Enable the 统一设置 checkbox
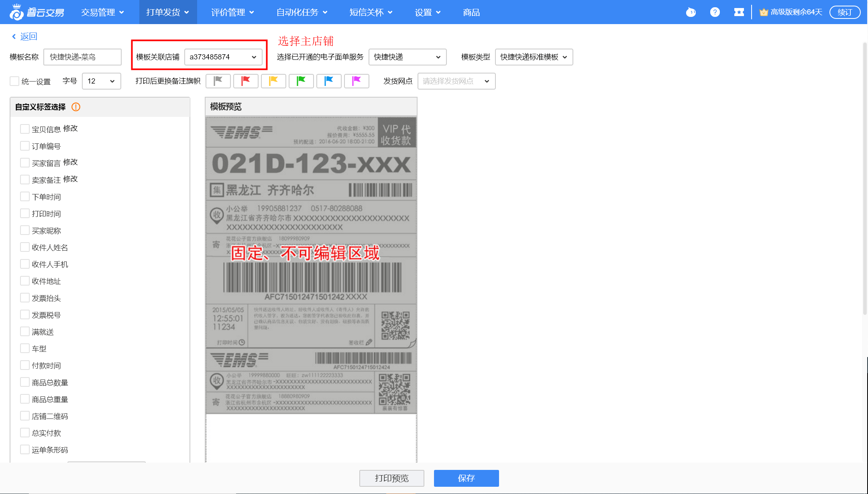 tap(15, 81)
